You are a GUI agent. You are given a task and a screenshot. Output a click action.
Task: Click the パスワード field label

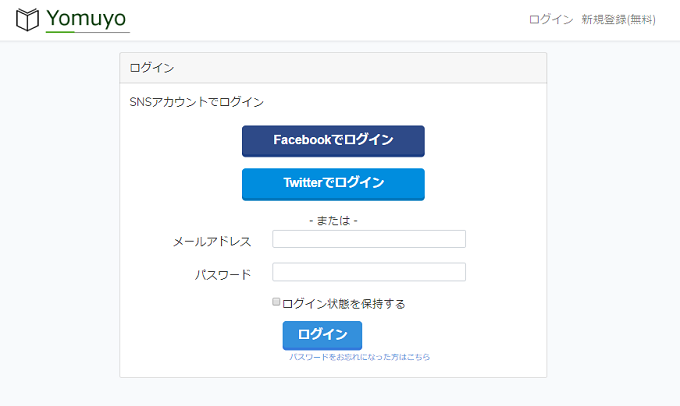(x=223, y=275)
